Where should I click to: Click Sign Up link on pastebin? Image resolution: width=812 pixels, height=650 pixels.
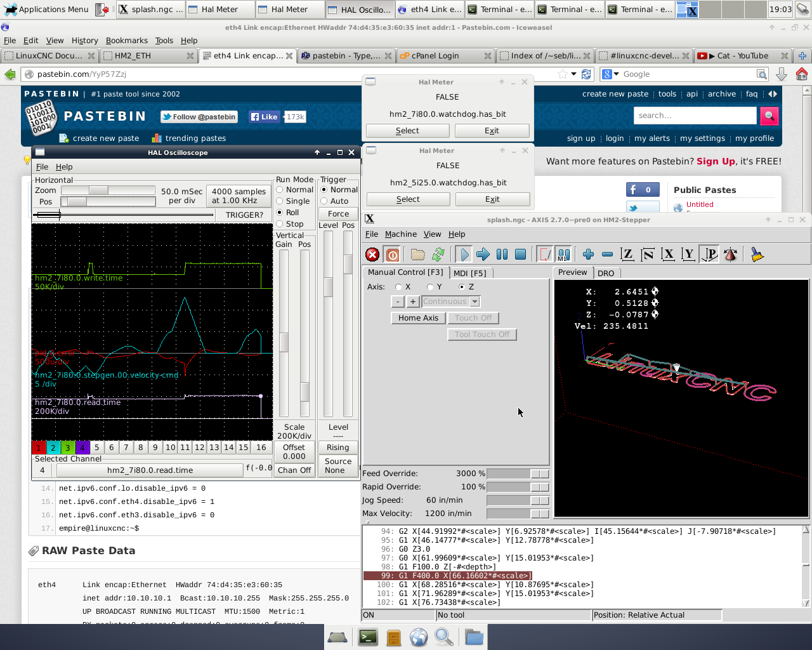click(716, 161)
